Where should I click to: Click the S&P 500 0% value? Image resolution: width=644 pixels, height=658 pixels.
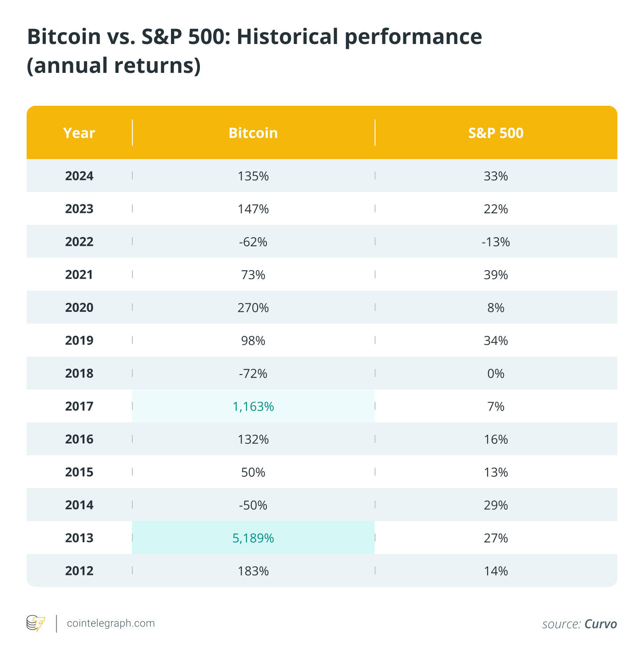496,374
